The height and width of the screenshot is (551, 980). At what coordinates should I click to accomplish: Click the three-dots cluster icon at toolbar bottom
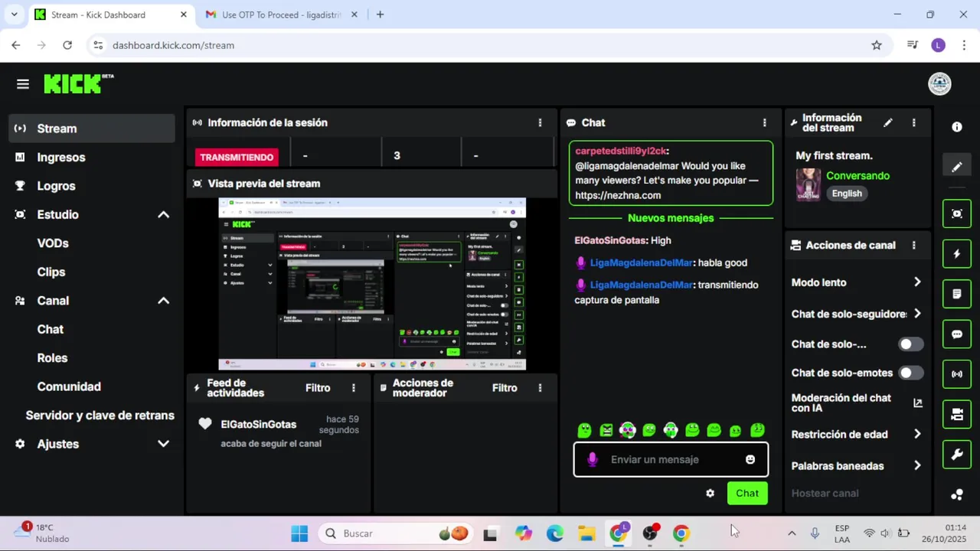957,495
